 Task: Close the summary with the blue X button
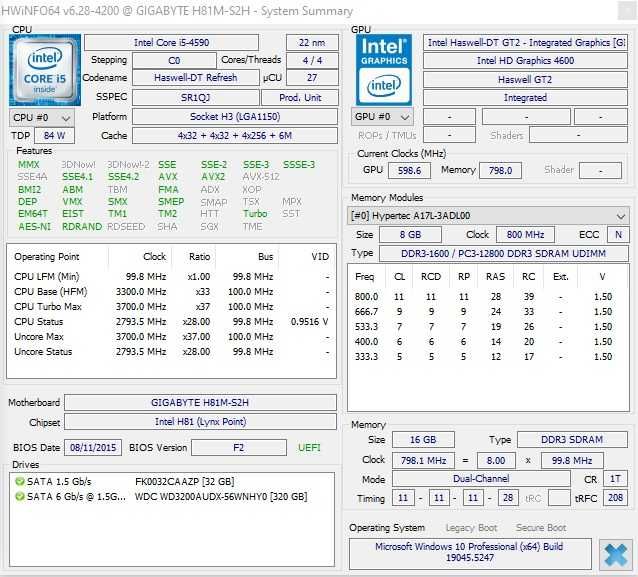point(615,555)
